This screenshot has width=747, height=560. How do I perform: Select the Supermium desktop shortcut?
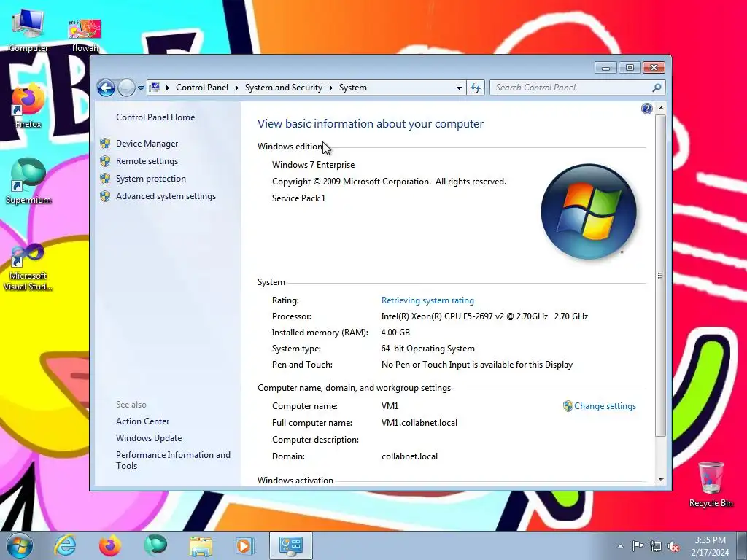(28, 182)
